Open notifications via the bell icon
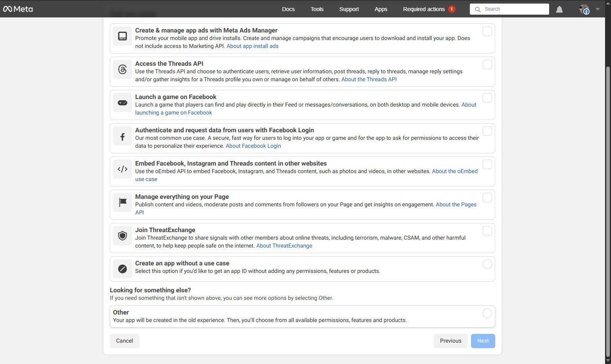The height and width of the screenshot is (364, 611). [x=559, y=9]
